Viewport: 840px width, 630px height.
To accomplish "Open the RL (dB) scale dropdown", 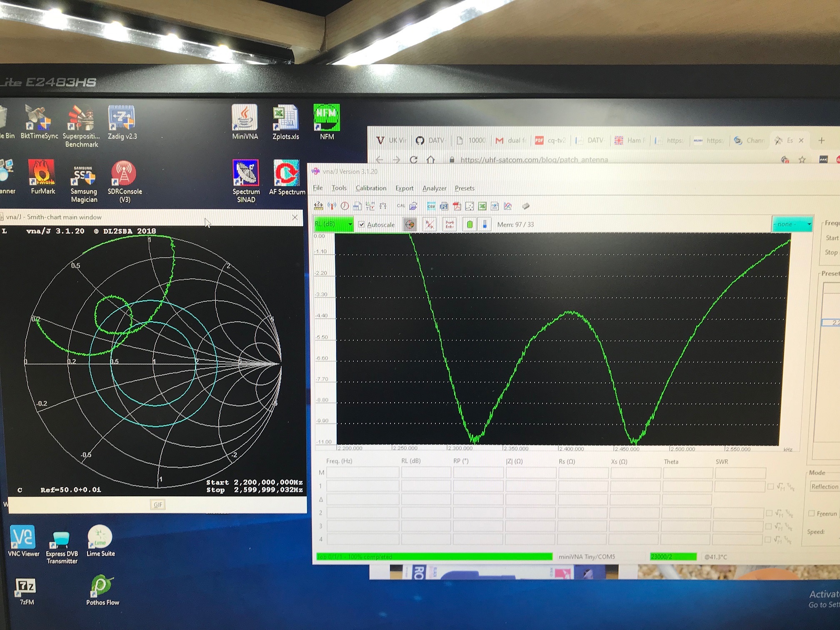I will coord(334,224).
